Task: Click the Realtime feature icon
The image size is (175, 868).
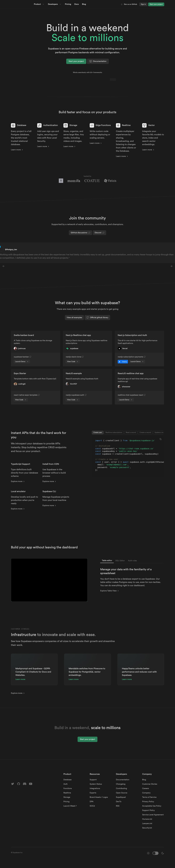Action: pyautogui.click(x=118, y=125)
